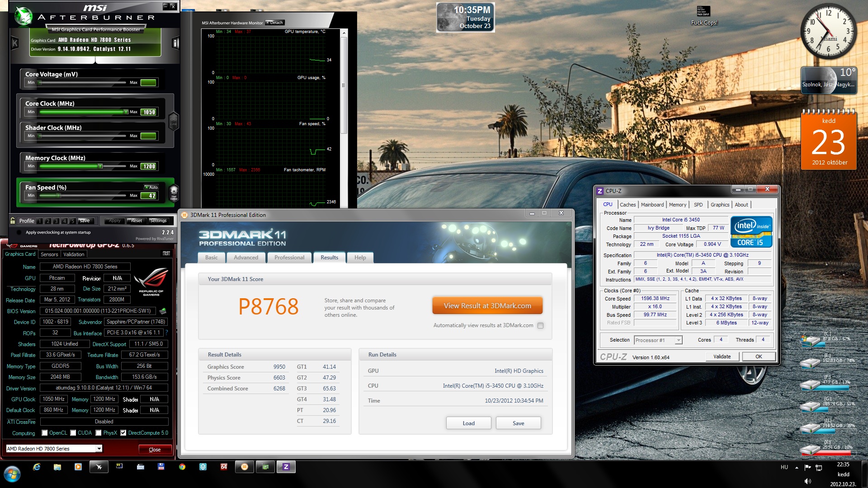Screen dimensions: 868x488
Task: Toggle the fan speed Auto button
Action: coord(151,187)
